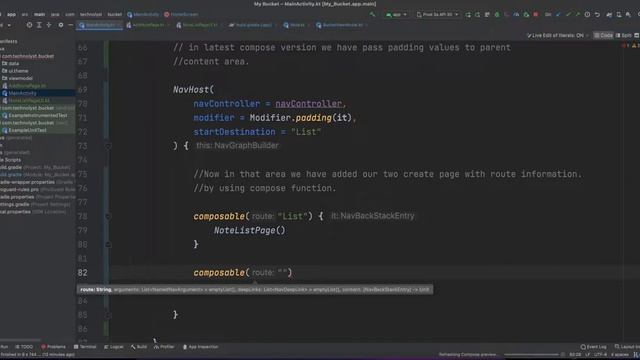Start debugging with the green bug icon

click(x=497, y=14)
